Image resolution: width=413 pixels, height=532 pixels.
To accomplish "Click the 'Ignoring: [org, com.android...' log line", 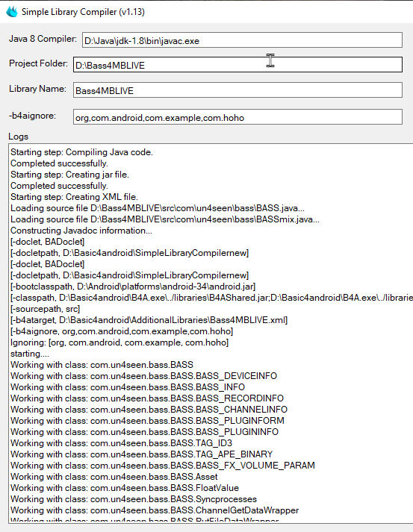I will click(x=119, y=342).
